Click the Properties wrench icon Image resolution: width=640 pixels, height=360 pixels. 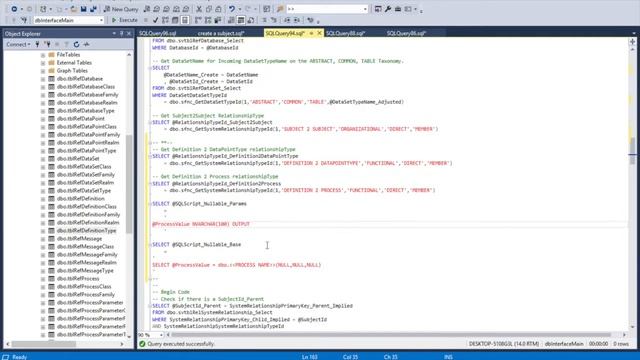[x=388, y=9]
